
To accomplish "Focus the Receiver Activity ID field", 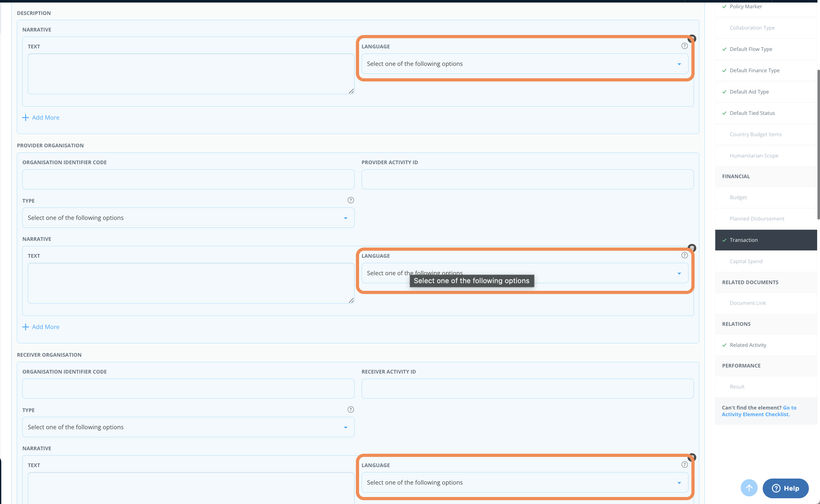I will coord(527,389).
